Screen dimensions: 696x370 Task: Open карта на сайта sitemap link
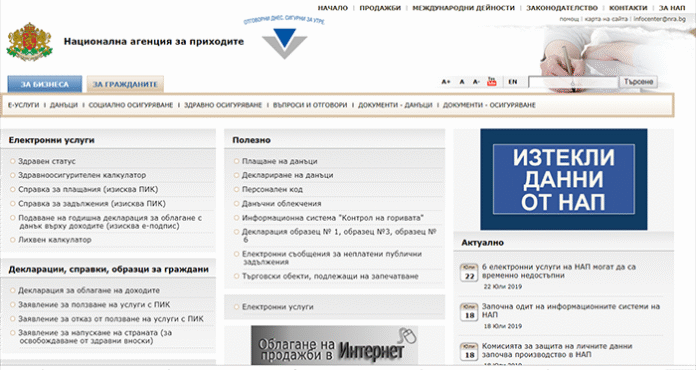606,19
